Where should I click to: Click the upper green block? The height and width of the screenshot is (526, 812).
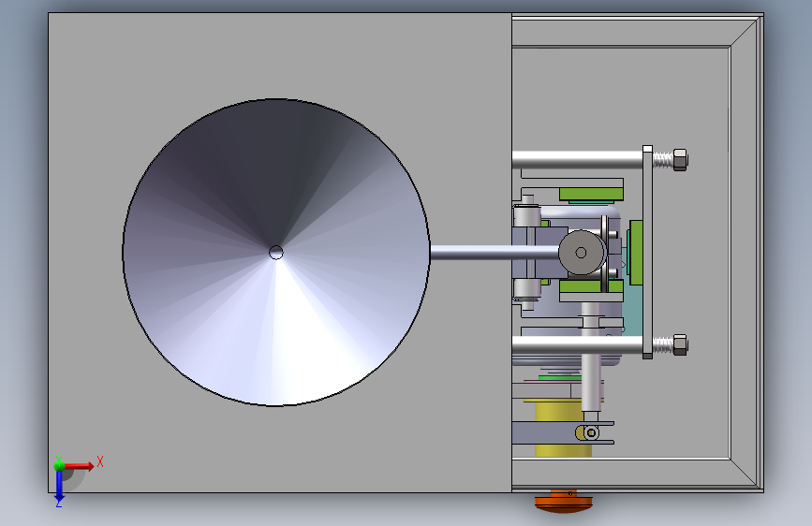tap(591, 195)
